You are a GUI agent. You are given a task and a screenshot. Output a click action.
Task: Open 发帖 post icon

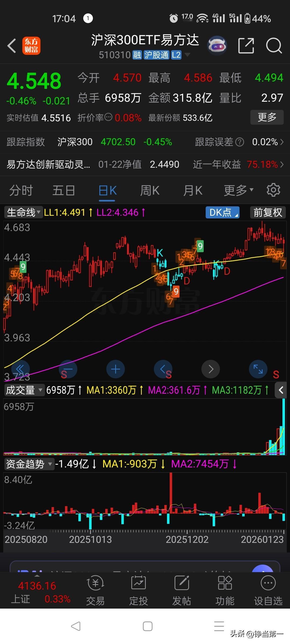[x=182, y=591]
